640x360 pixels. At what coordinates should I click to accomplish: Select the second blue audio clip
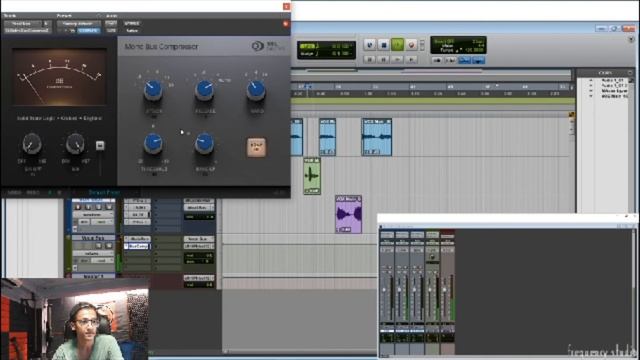click(x=327, y=137)
